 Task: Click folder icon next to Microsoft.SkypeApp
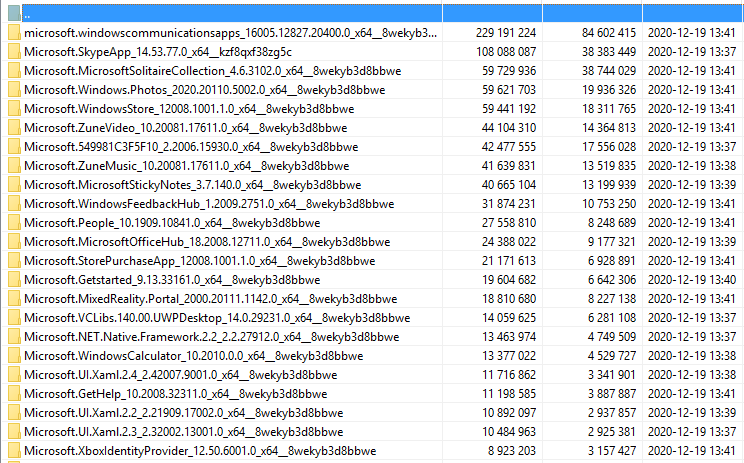(x=14, y=51)
